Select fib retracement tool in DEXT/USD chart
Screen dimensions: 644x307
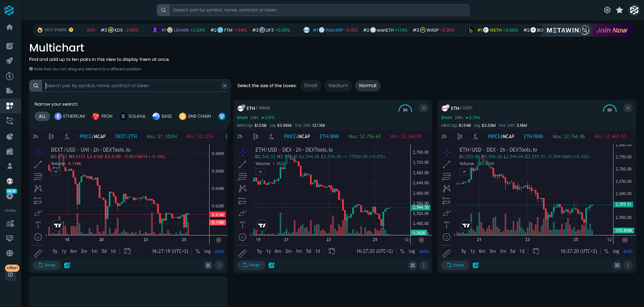coord(38,176)
